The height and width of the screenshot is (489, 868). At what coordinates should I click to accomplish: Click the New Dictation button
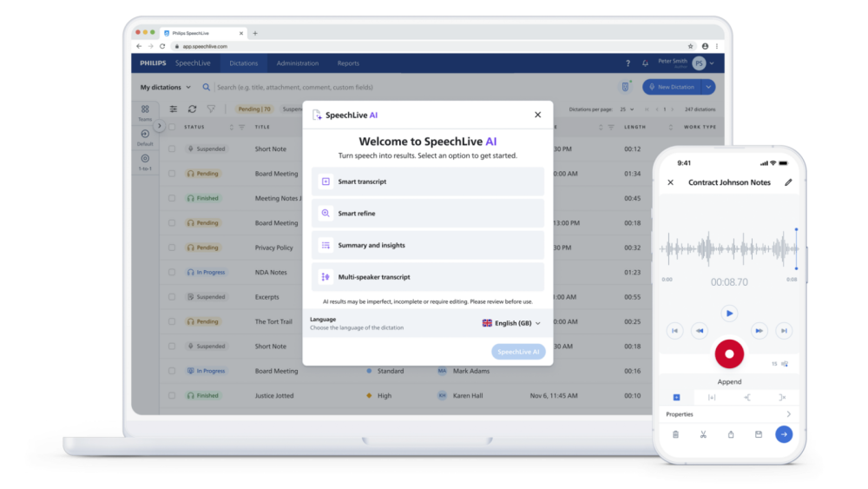672,87
